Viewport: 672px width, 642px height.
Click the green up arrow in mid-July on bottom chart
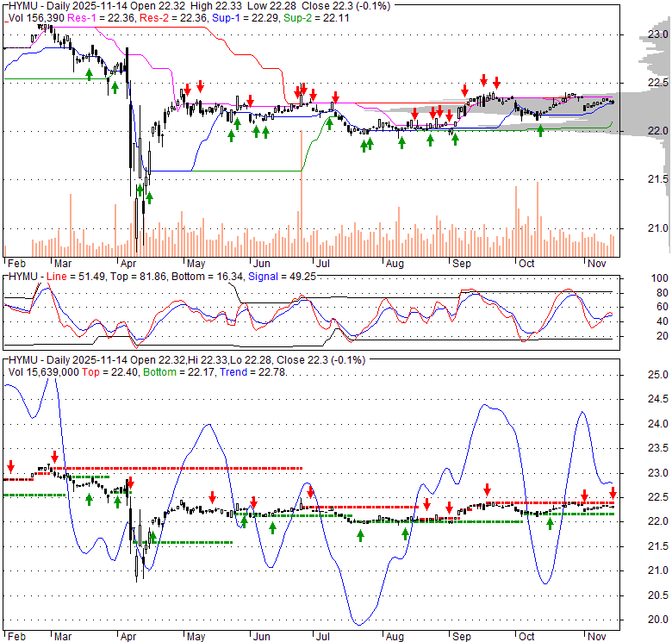point(360,535)
